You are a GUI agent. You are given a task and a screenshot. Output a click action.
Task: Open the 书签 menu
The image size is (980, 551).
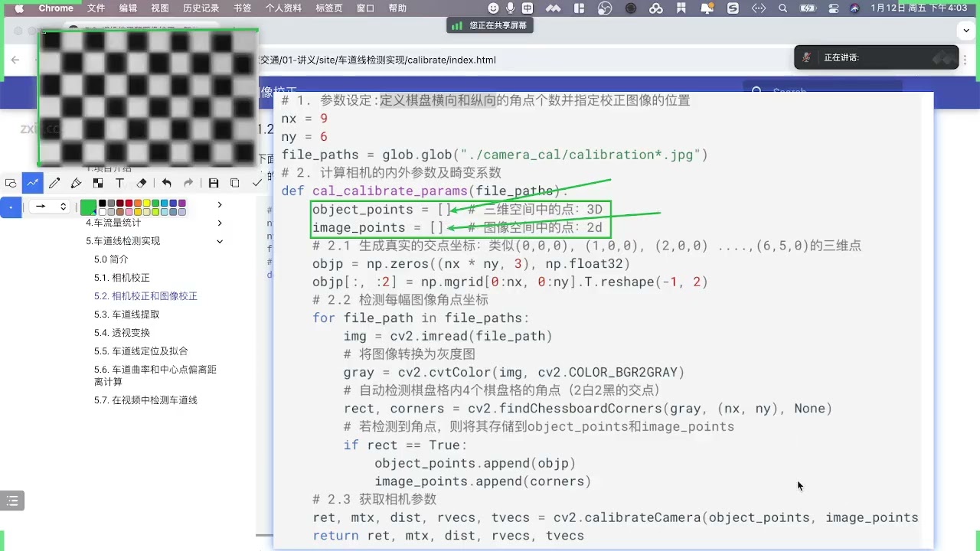(x=242, y=8)
